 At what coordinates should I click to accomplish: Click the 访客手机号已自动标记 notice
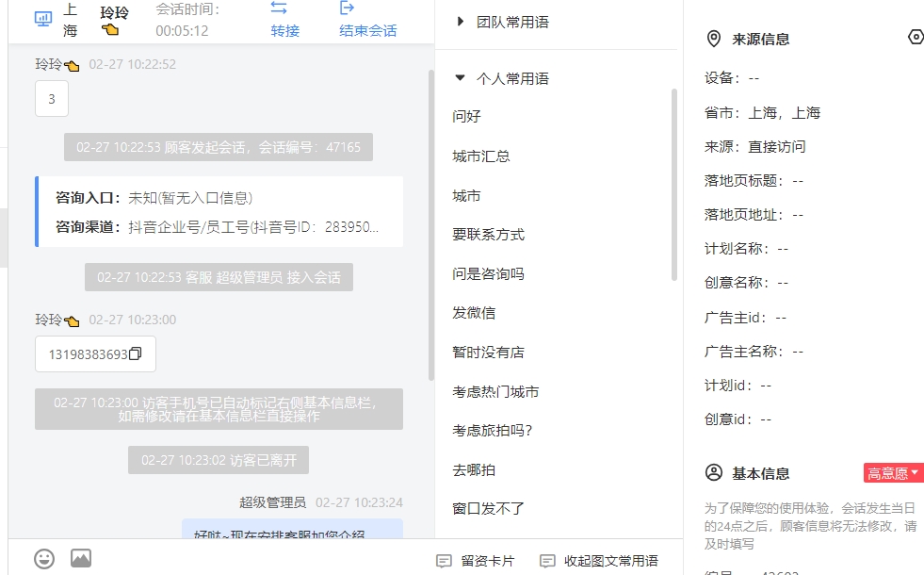219,409
